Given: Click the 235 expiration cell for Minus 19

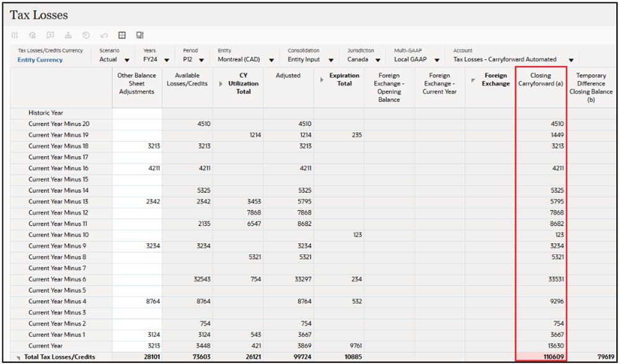Looking at the screenshot, I should [339, 135].
